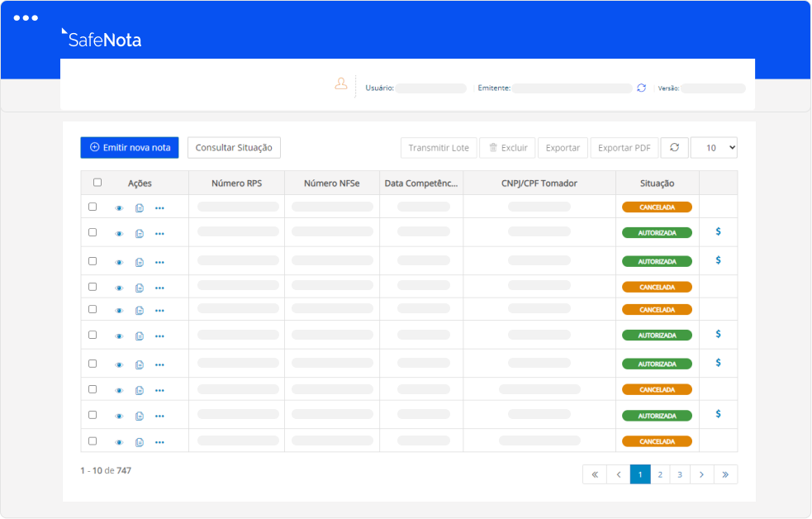Click the Emitir nova nota button
The image size is (812, 519).
[x=130, y=147]
